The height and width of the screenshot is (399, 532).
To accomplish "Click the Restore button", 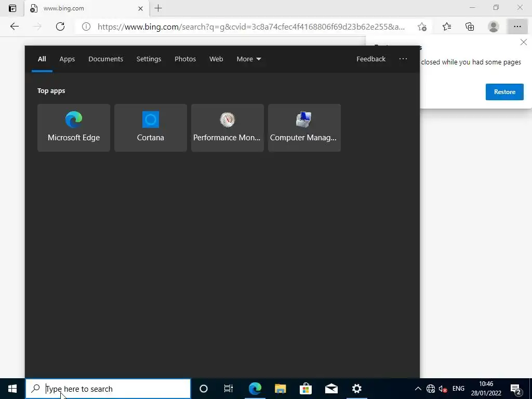I will (504, 92).
